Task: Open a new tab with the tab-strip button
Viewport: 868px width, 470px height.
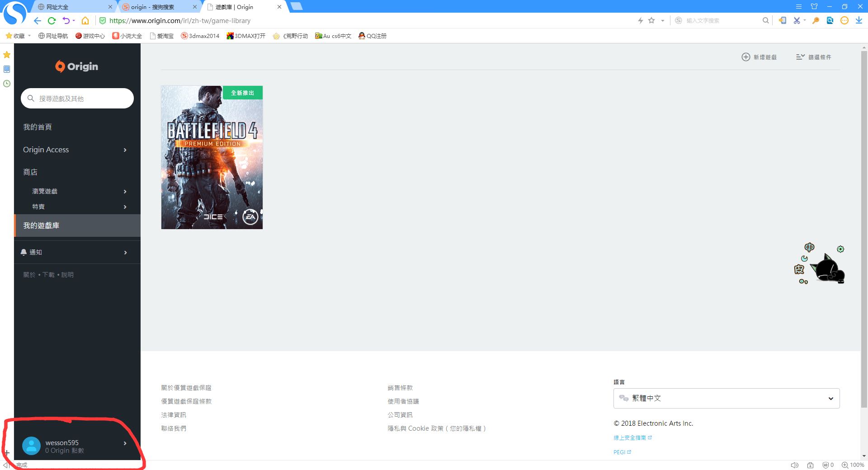Action: (297, 6)
